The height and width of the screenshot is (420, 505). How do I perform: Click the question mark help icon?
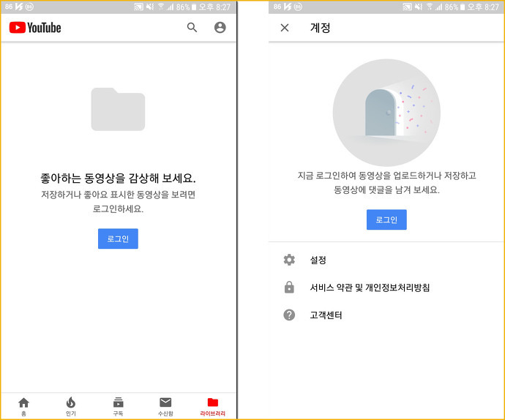point(289,315)
